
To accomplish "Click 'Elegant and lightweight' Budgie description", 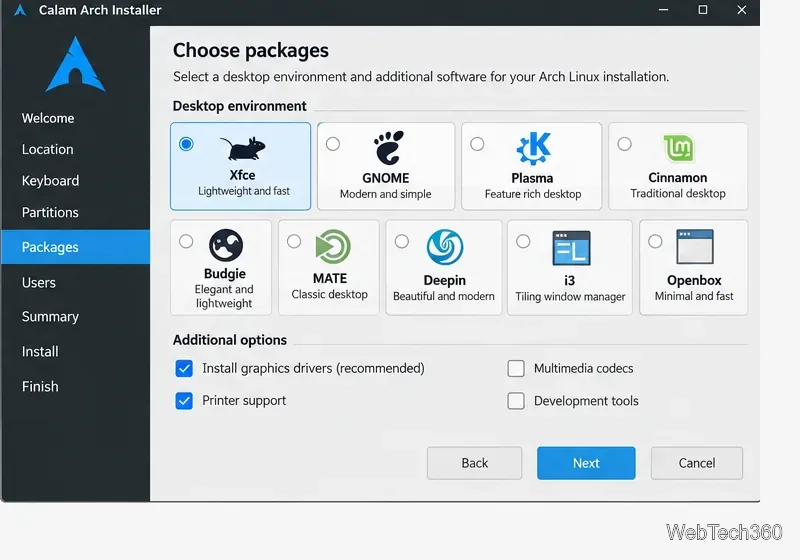I will pos(224,296).
